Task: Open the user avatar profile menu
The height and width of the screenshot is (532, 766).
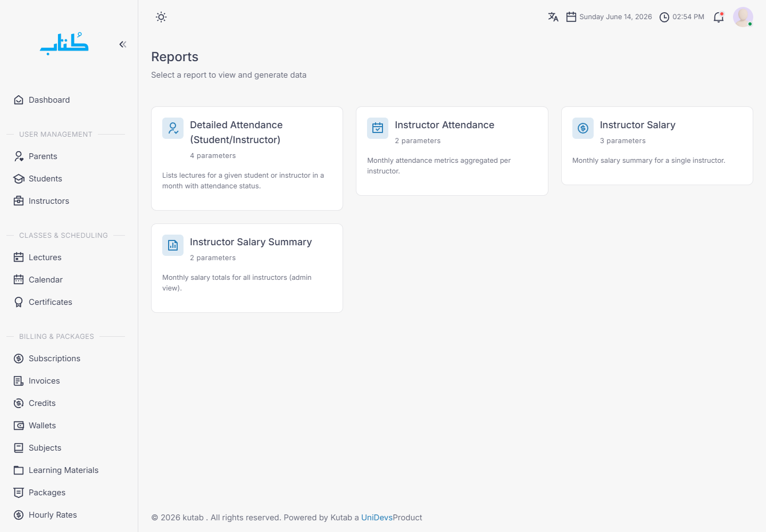Action: click(743, 17)
